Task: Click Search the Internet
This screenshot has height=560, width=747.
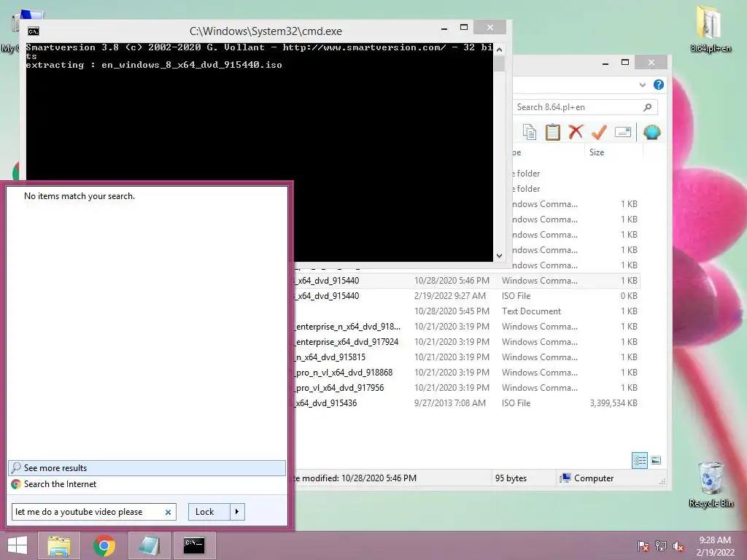Action: click(147, 484)
